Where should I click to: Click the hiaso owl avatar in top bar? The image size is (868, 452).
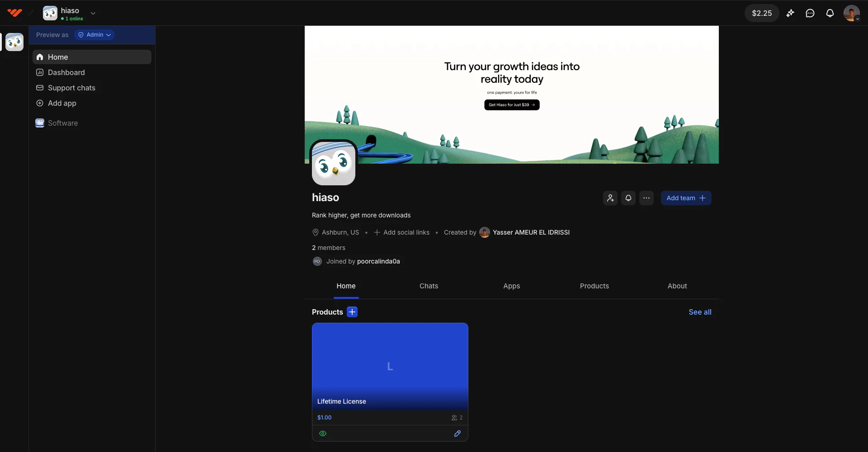tap(50, 13)
